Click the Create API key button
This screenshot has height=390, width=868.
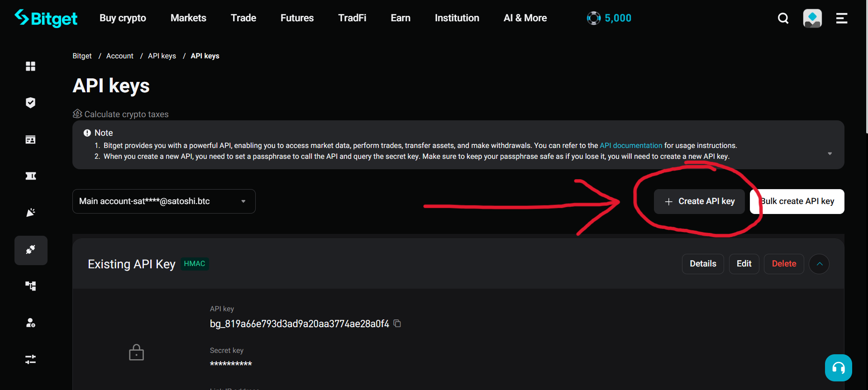click(x=699, y=201)
